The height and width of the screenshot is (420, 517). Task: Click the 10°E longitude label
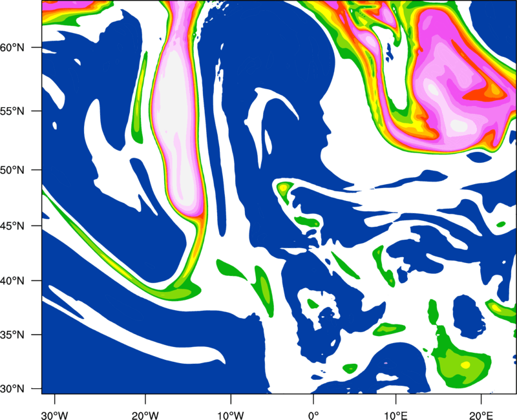coord(396,415)
